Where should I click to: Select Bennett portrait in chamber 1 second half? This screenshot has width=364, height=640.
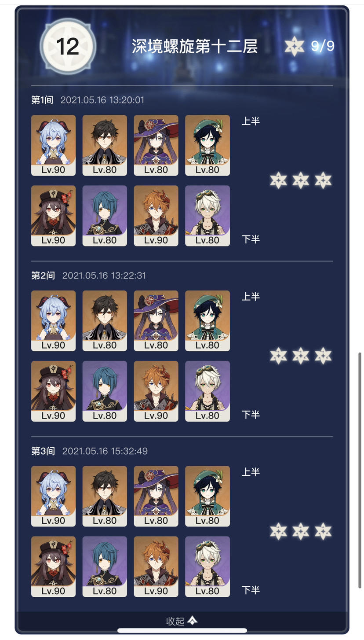coord(207,216)
